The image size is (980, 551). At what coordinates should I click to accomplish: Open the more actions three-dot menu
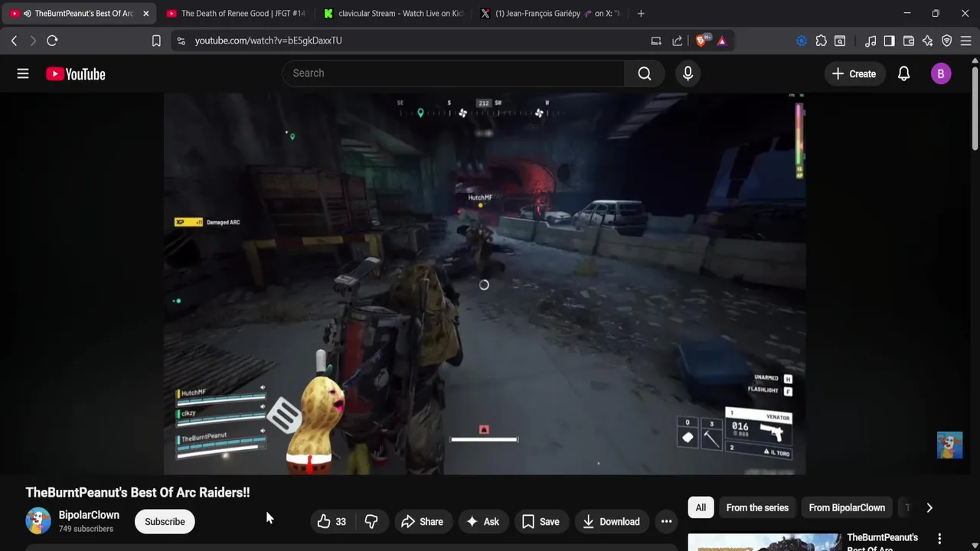tap(666, 522)
